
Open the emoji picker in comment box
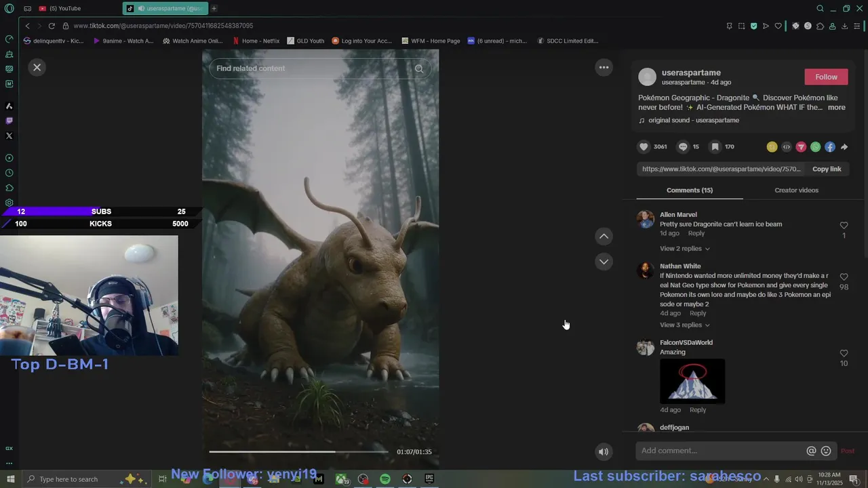826,451
